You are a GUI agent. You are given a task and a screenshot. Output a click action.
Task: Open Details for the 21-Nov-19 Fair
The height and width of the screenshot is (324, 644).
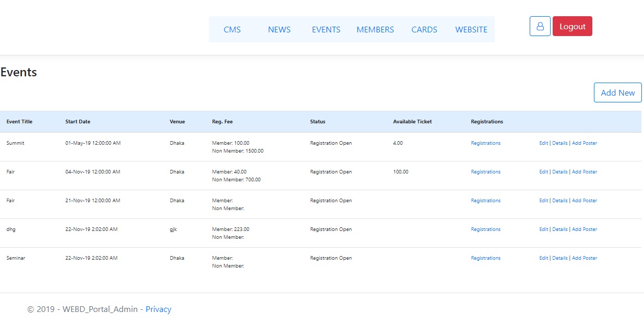point(560,201)
